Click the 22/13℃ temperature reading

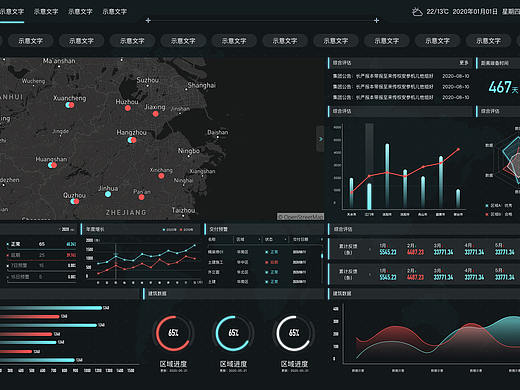tap(437, 12)
